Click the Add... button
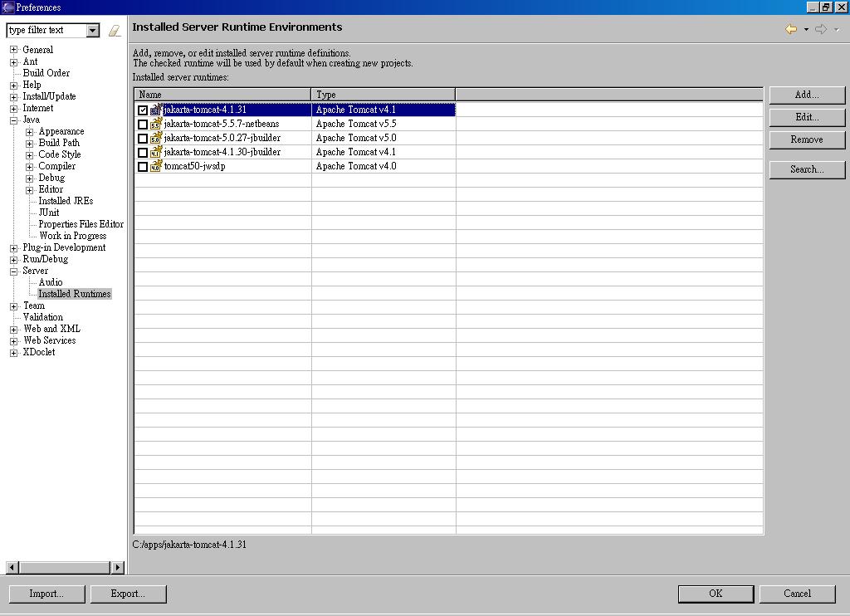 click(x=807, y=95)
